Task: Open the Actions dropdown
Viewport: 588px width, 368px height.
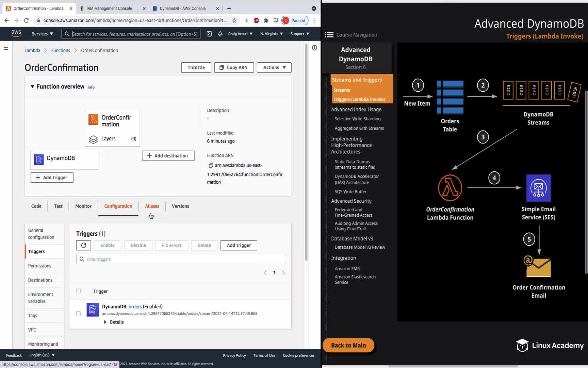Action: 274,67
